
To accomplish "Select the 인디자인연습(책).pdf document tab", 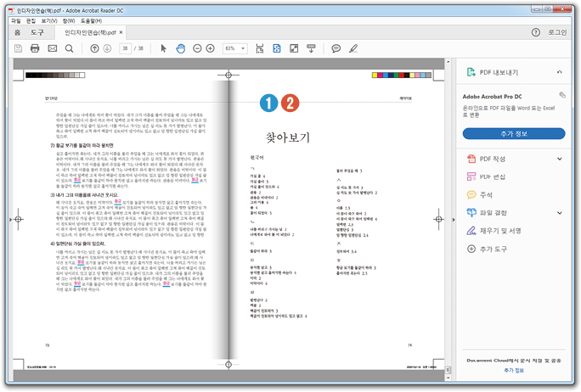I will (90, 32).
